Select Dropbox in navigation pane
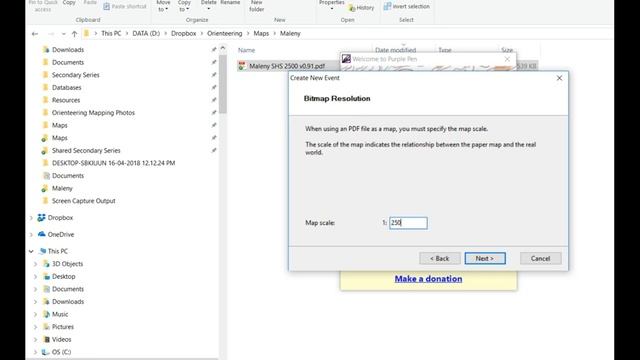640x360 pixels. click(60, 218)
